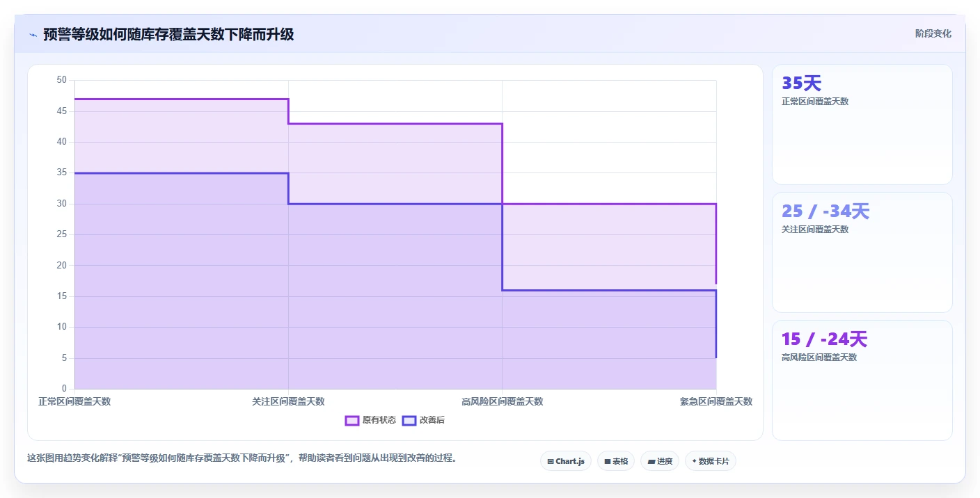Click the 15 / -24天 value
The height and width of the screenshot is (498, 980).
824,339
